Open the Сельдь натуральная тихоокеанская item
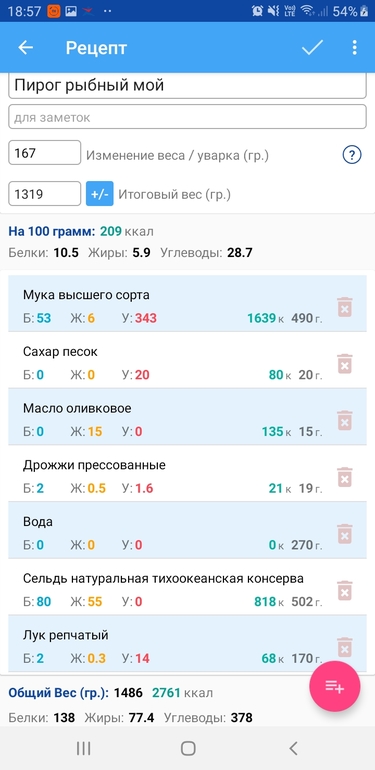Viewport: 375px width, 770px height. click(x=172, y=587)
